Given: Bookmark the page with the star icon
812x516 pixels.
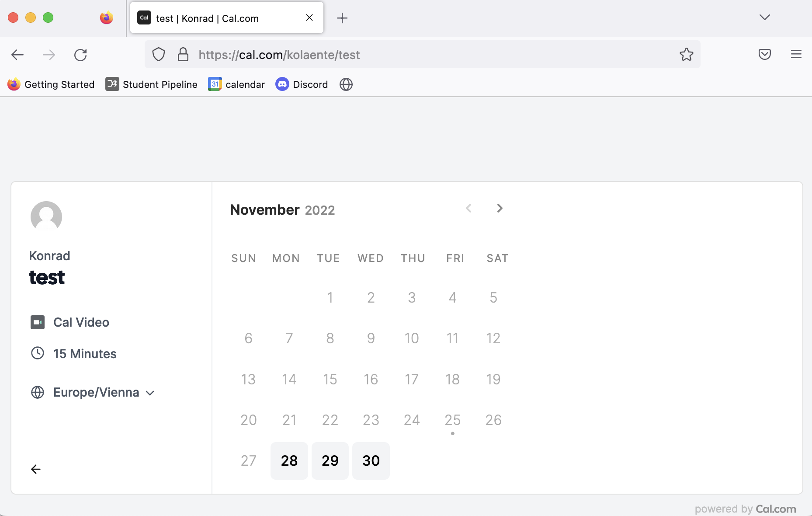Looking at the screenshot, I should (686, 54).
